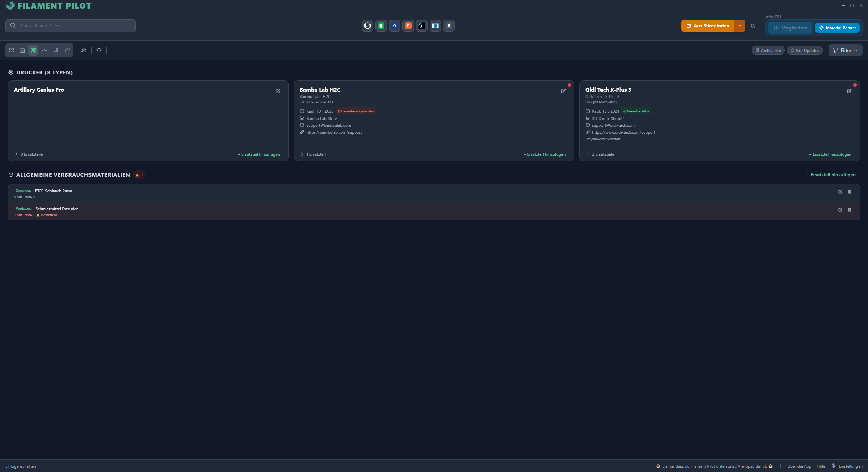The height and width of the screenshot is (472, 868).
Task: Edit the Bambu Lab H2C printer
Action: [564, 91]
